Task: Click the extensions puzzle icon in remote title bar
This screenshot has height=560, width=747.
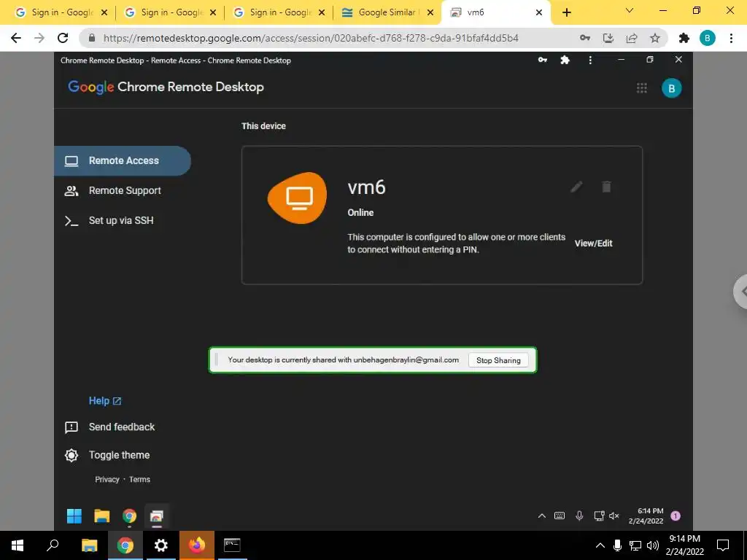Action: (x=565, y=60)
